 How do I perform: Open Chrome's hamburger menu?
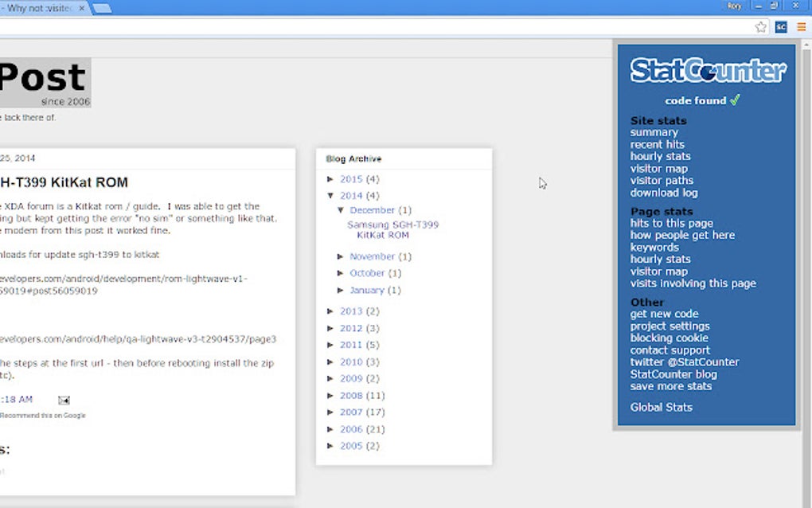[x=800, y=26]
